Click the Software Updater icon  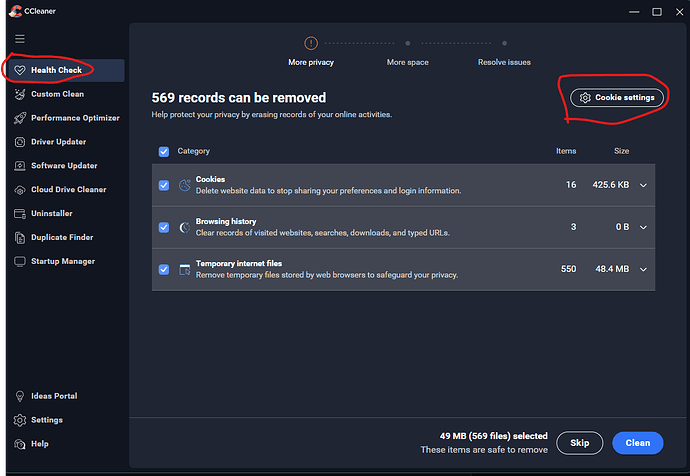20,166
